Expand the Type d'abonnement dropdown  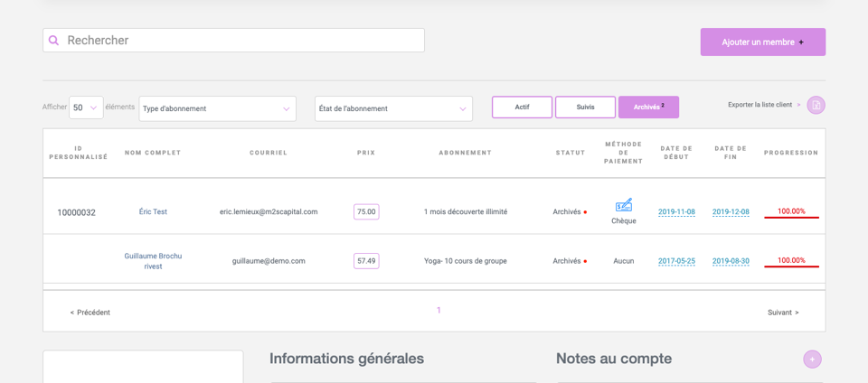218,109
